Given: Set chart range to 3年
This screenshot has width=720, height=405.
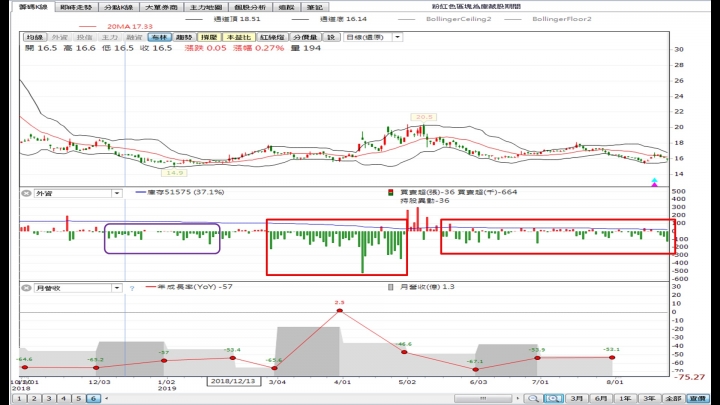Looking at the screenshot, I should coord(649,399).
